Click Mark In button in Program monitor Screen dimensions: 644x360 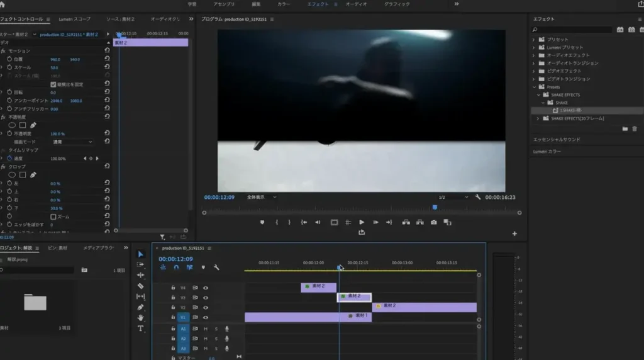[x=277, y=222]
